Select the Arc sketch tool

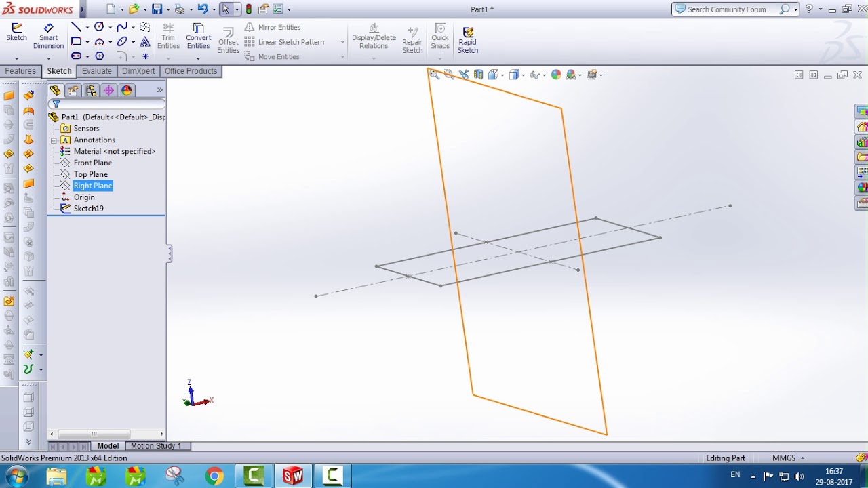pos(99,41)
